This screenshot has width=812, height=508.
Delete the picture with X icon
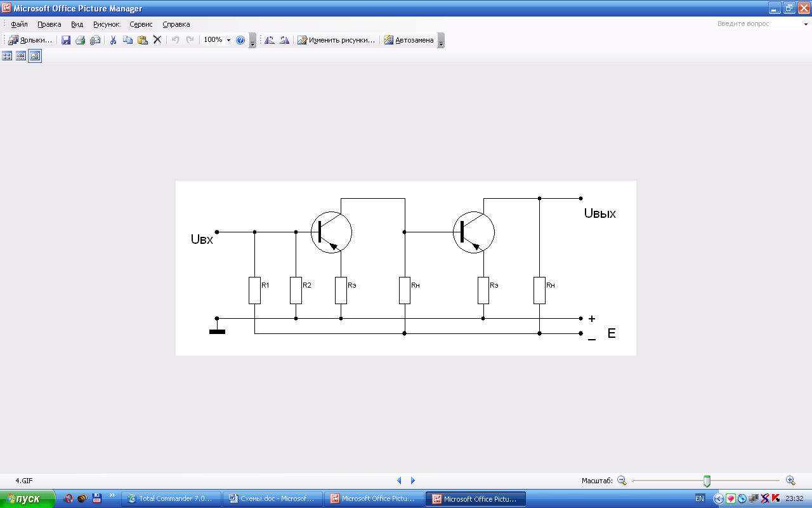(x=157, y=40)
